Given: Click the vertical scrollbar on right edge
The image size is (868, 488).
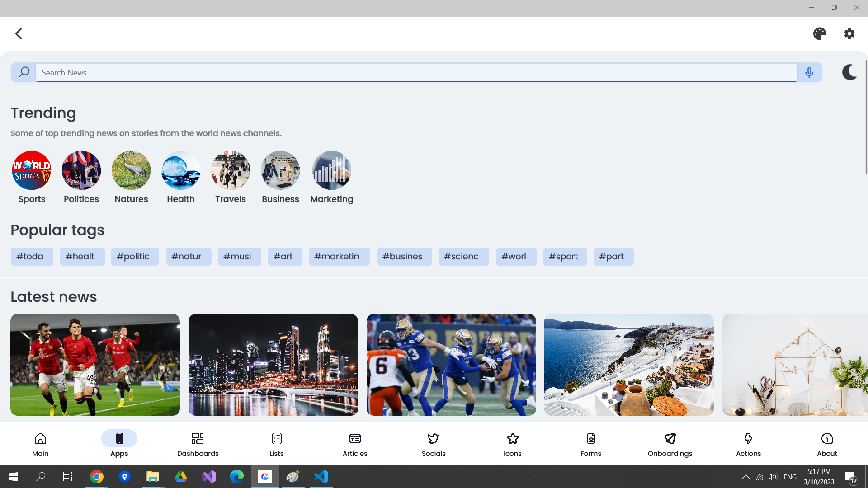Looking at the screenshot, I should (x=866, y=117).
